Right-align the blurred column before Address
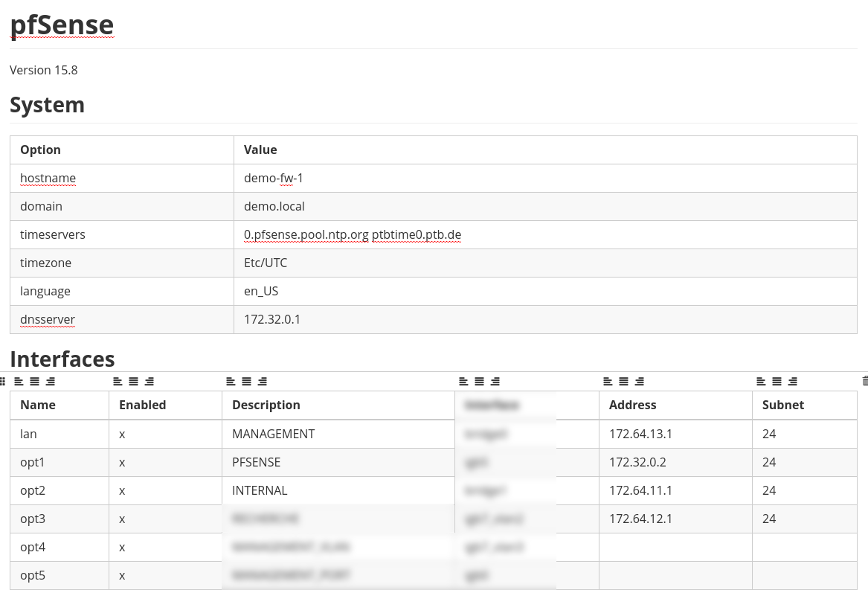 pos(495,381)
